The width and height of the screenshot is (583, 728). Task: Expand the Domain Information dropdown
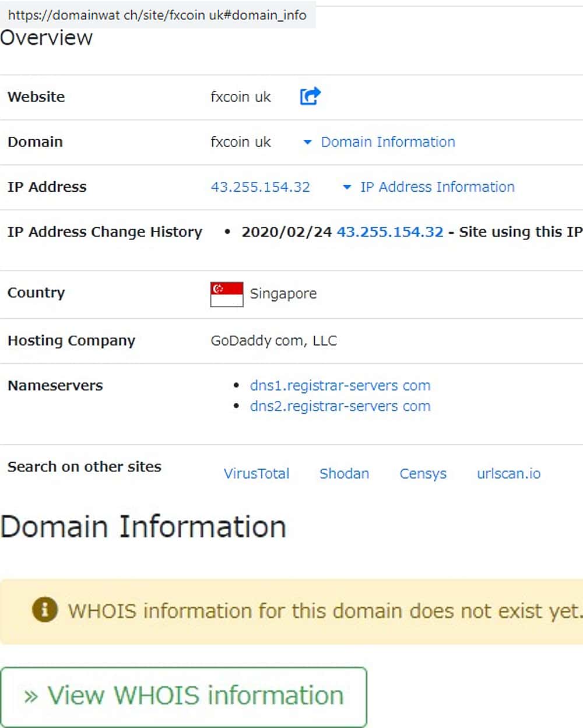[x=380, y=142]
